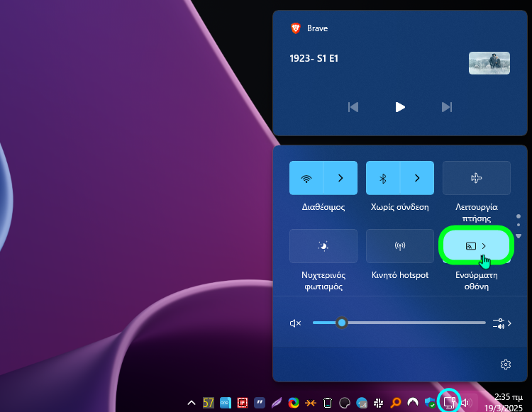The width and height of the screenshot is (532, 412).
Task: Click the red dotted square tray icon
Action: click(x=243, y=403)
